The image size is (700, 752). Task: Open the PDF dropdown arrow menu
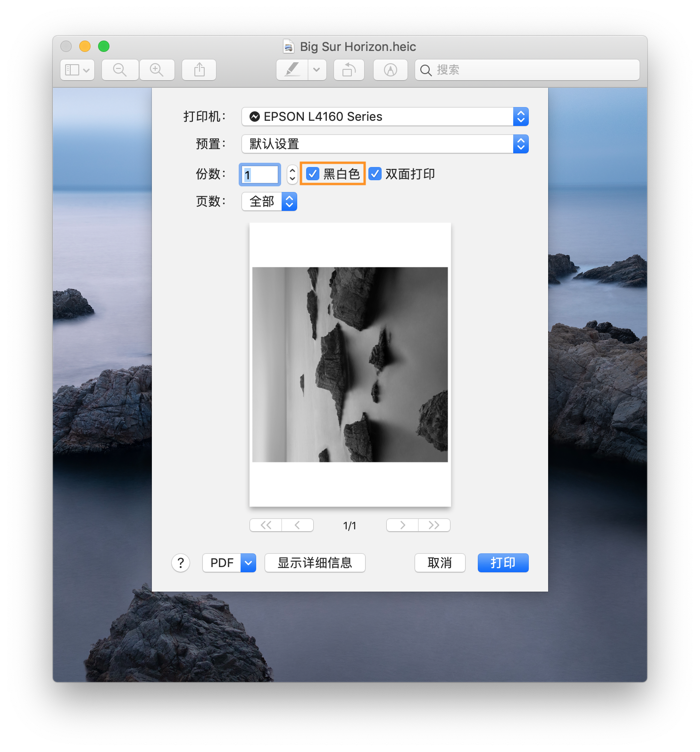click(248, 563)
